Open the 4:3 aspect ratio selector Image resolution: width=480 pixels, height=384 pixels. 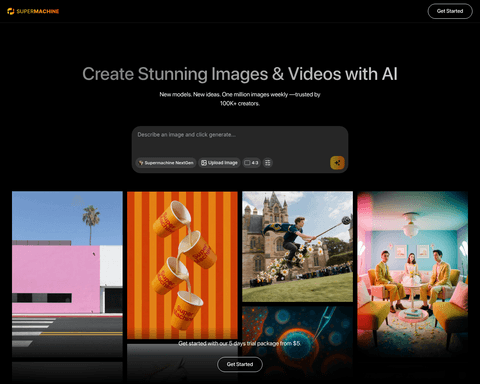[x=251, y=163]
